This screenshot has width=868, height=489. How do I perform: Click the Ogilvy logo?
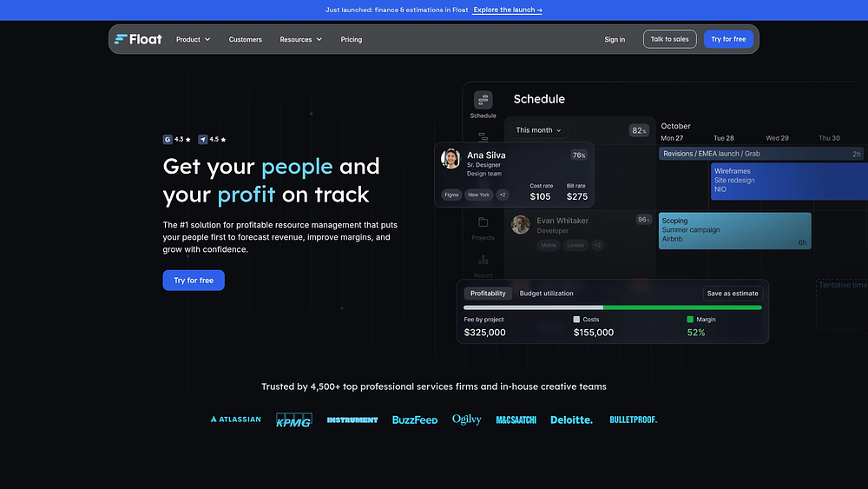click(x=467, y=420)
